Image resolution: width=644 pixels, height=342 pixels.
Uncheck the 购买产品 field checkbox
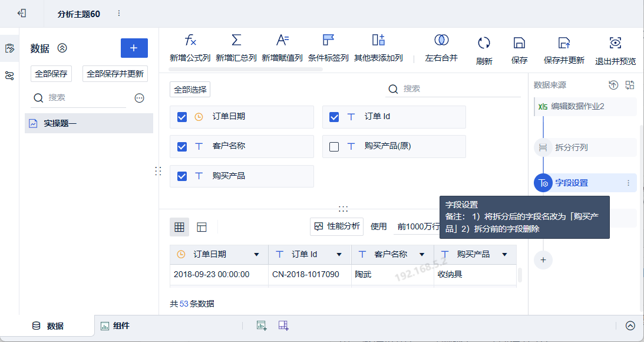(x=182, y=176)
